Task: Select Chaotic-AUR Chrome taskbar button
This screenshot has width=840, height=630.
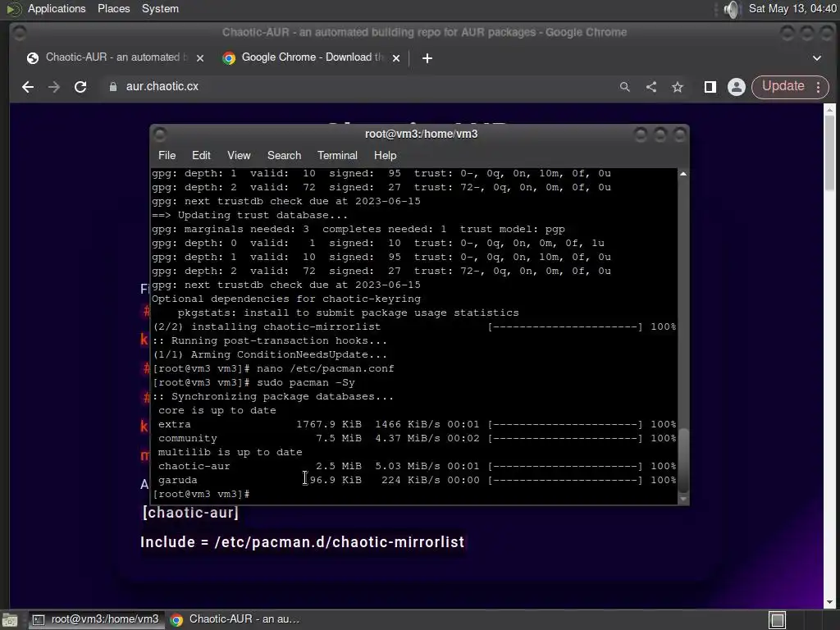Action: [234, 619]
